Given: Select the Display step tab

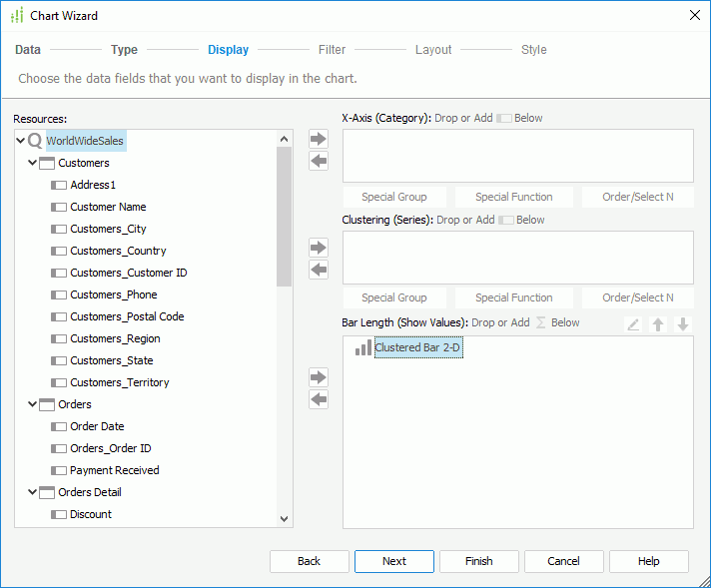Looking at the screenshot, I should coord(228,49).
